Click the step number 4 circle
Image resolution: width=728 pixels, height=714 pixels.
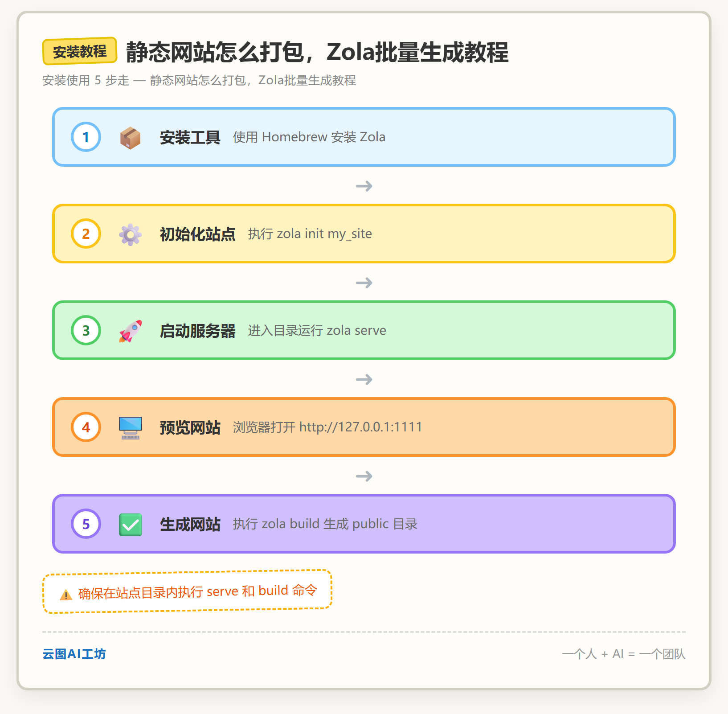86,427
